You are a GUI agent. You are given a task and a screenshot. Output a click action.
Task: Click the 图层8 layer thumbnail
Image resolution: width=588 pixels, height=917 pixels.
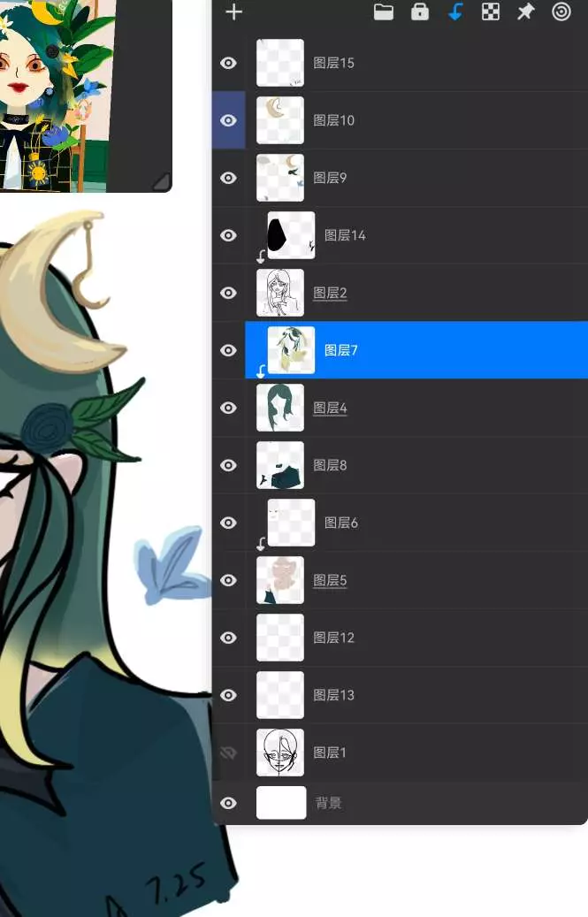(x=280, y=465)
